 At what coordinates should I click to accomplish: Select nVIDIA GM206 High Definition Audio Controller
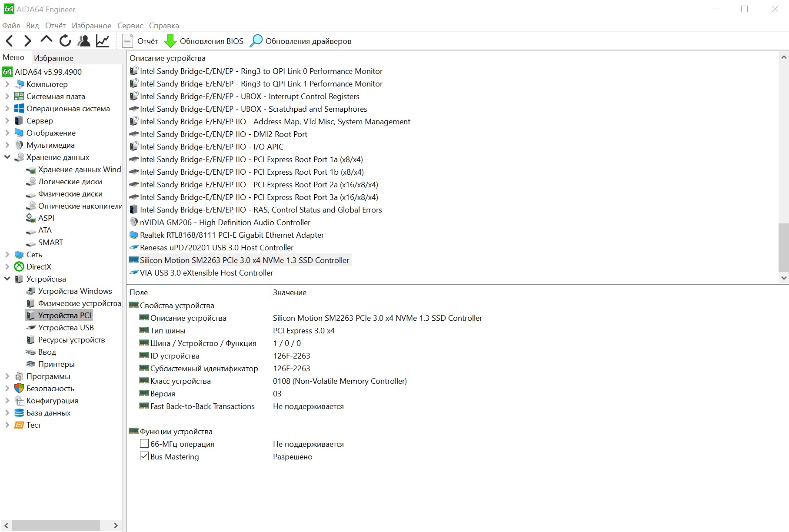tap(225, 223)
